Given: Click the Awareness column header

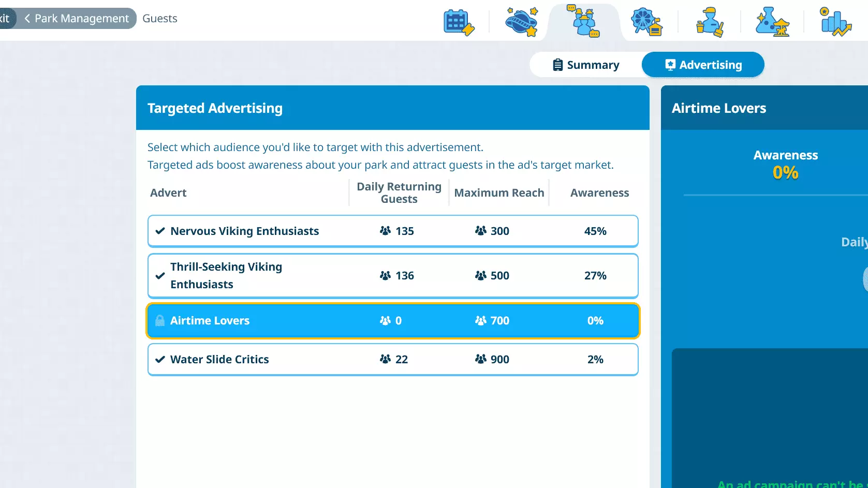Looking at the screenshot, I should (x=599, y=193).
